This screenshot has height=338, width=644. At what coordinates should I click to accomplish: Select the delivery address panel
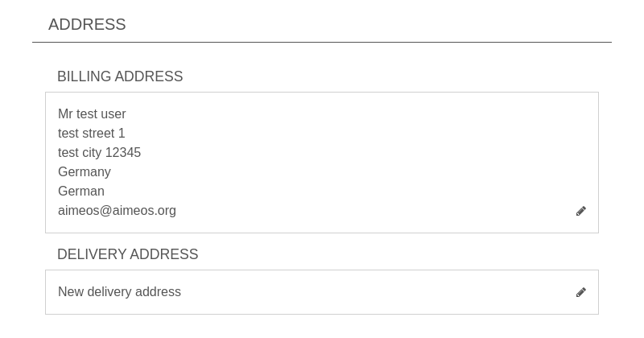322,292
